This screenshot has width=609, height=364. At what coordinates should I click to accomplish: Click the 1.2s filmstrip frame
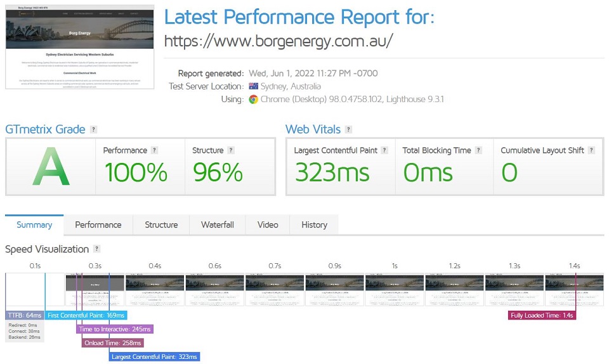[454, 290]
